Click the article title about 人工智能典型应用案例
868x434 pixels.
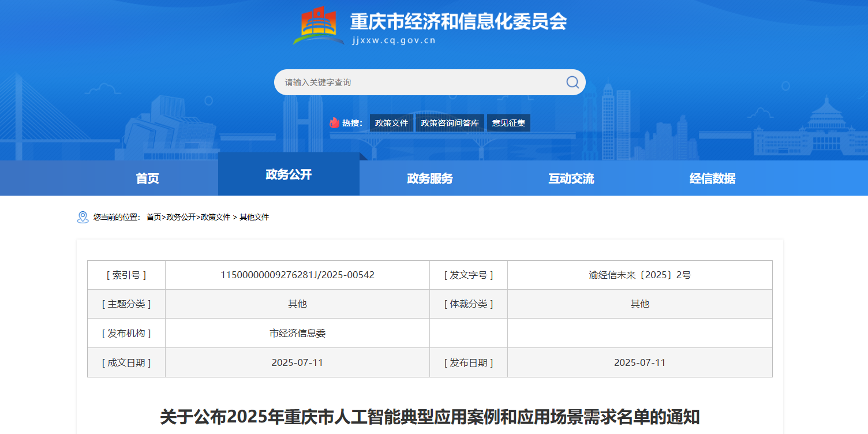point(429,417)
